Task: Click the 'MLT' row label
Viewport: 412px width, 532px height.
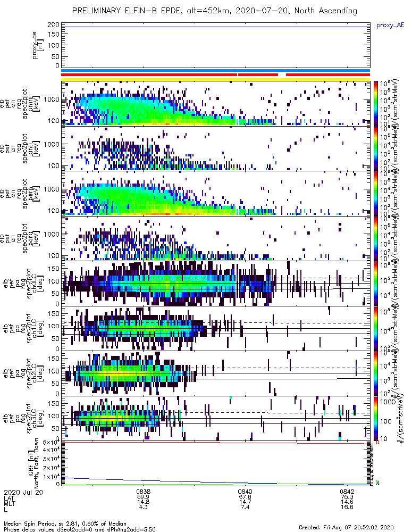Action: point(10,503)
